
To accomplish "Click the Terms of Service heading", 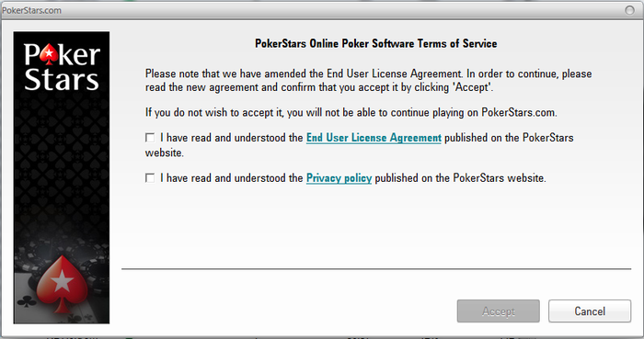I will 375,43.
